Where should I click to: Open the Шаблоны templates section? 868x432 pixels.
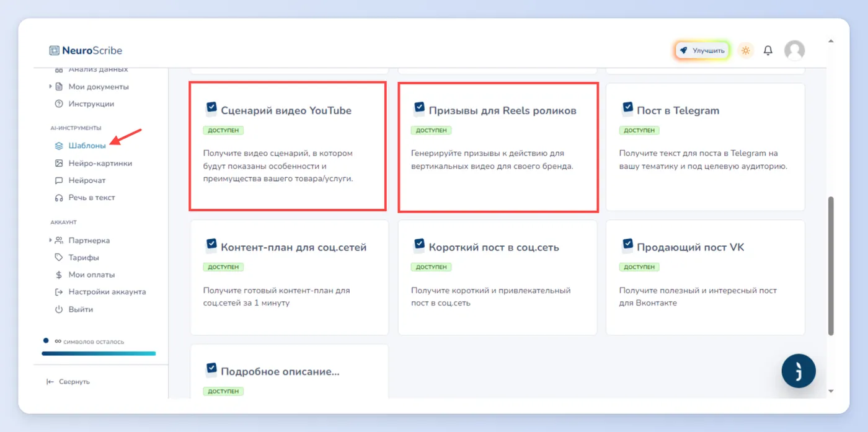point(87,146)
